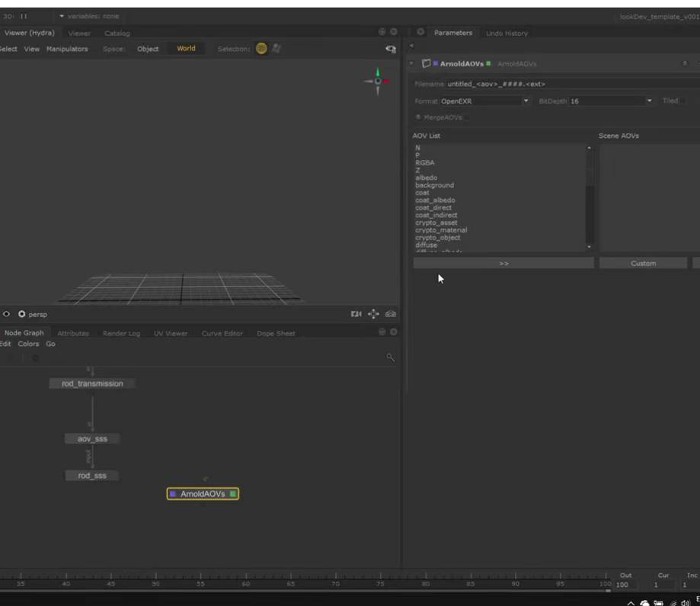700x606 pixels.
Task: Switch to the Undo History tab
Action: [x=507, y=34]
